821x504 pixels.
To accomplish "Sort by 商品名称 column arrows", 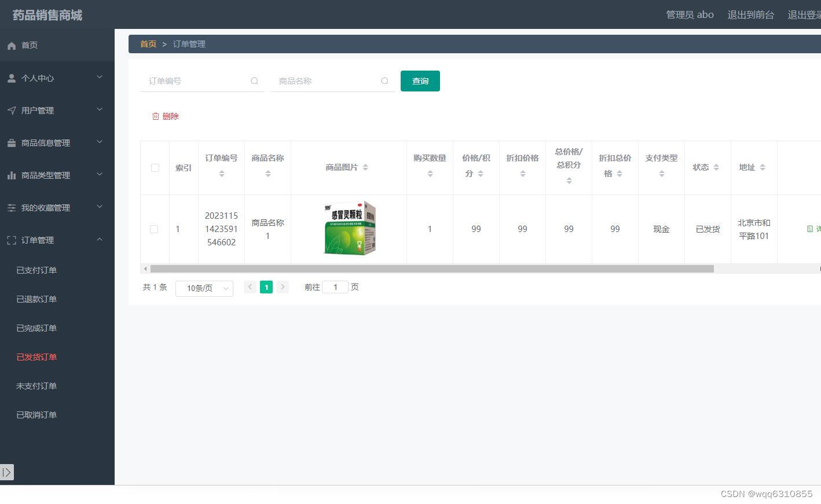I will click(268, 174).
